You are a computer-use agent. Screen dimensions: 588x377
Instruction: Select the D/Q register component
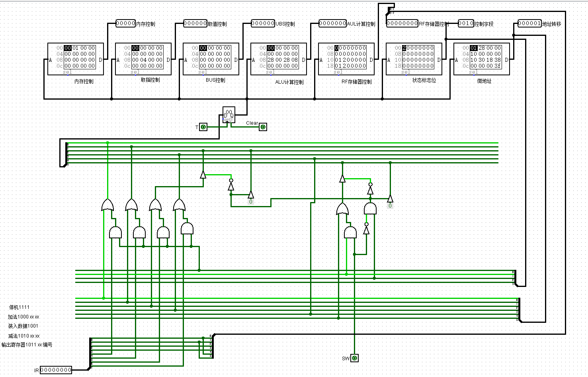tap(229, 115)
